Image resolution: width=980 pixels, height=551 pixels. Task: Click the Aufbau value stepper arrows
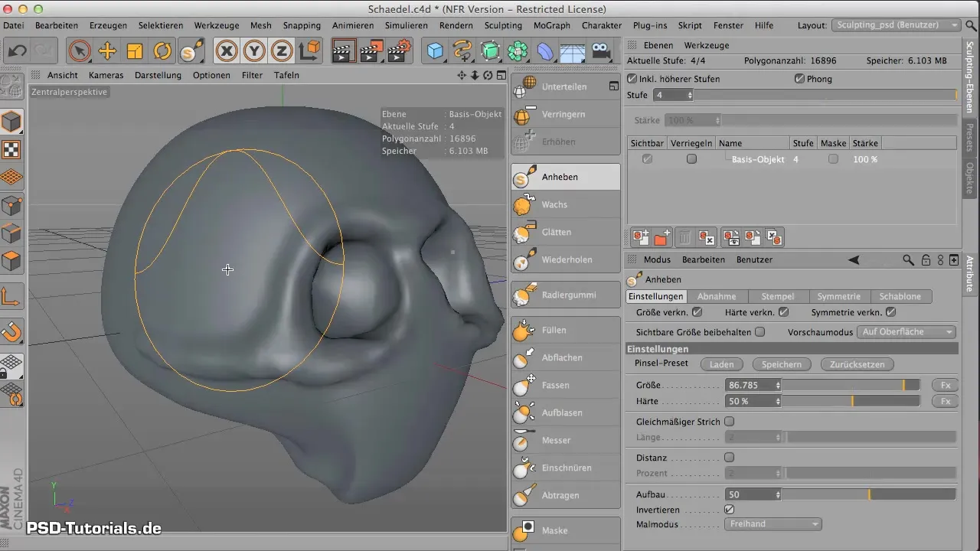point(778,495)
